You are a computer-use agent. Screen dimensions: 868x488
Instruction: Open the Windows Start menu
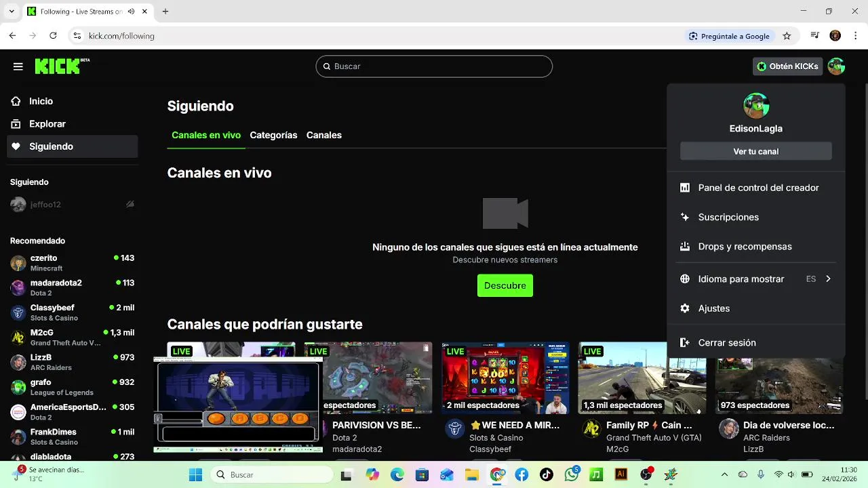point(195,475)
